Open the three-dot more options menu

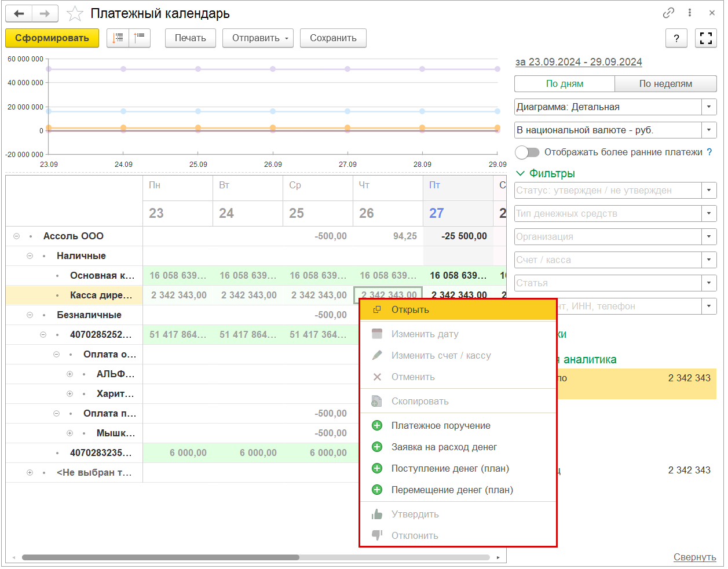690,13
